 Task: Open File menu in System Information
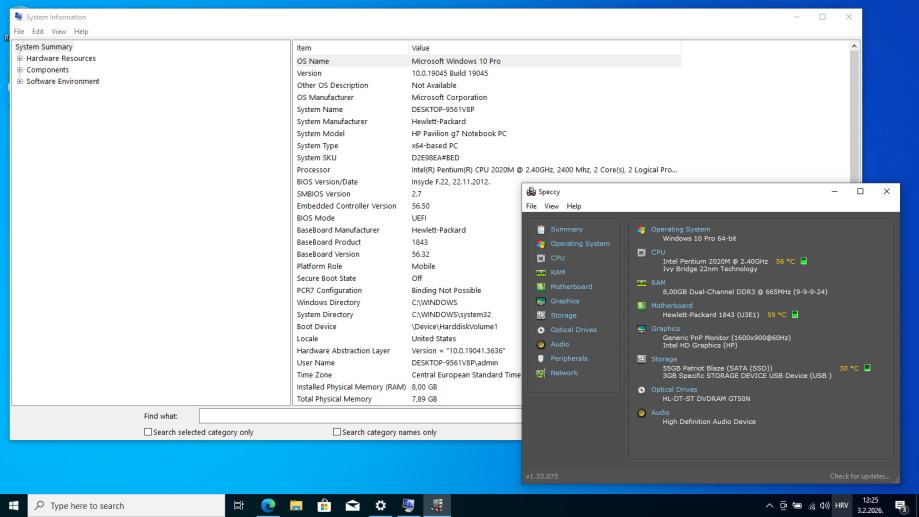point(19,32)
